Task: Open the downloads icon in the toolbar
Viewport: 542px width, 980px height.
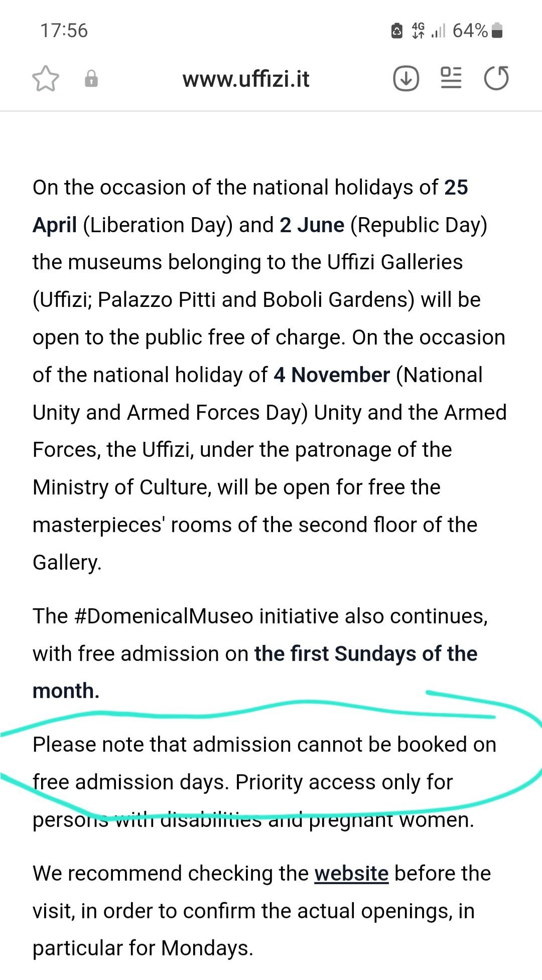Action: point(405,79)
